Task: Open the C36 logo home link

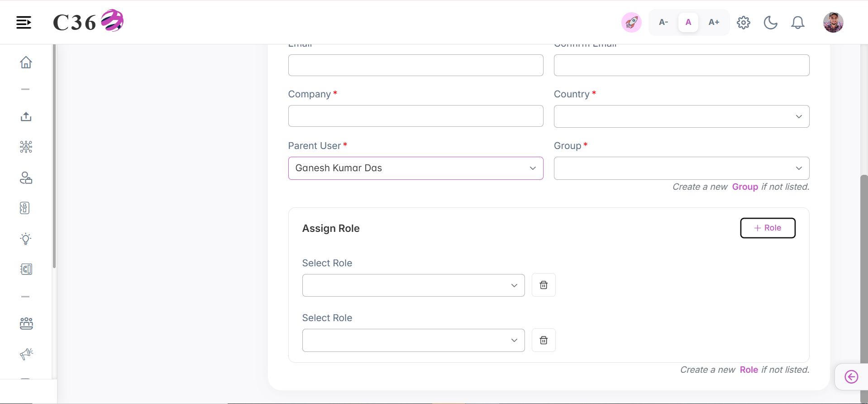Action: point(88,21)
